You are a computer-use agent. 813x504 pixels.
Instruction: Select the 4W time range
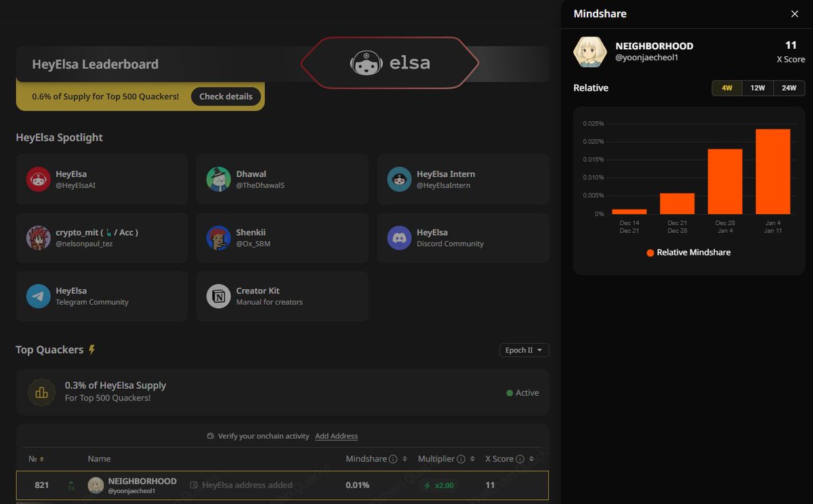point(727,88)
